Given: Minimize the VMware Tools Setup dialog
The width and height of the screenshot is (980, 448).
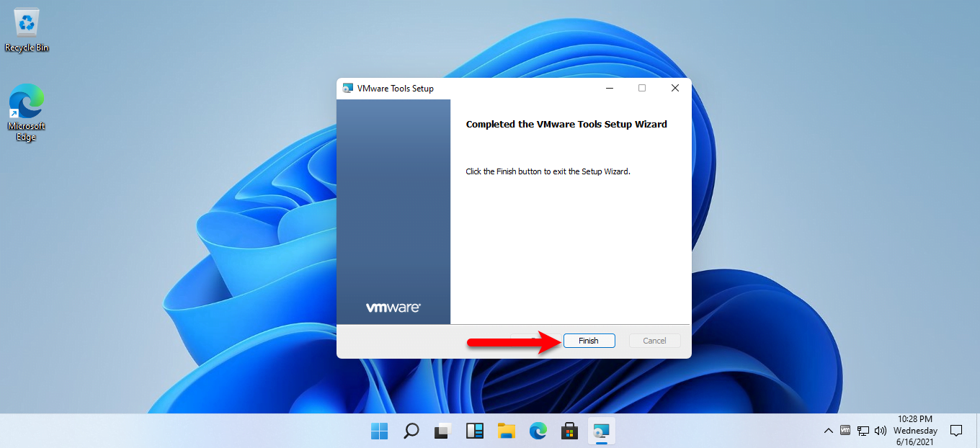Looking at the screenshot, I should click(610, 88).
